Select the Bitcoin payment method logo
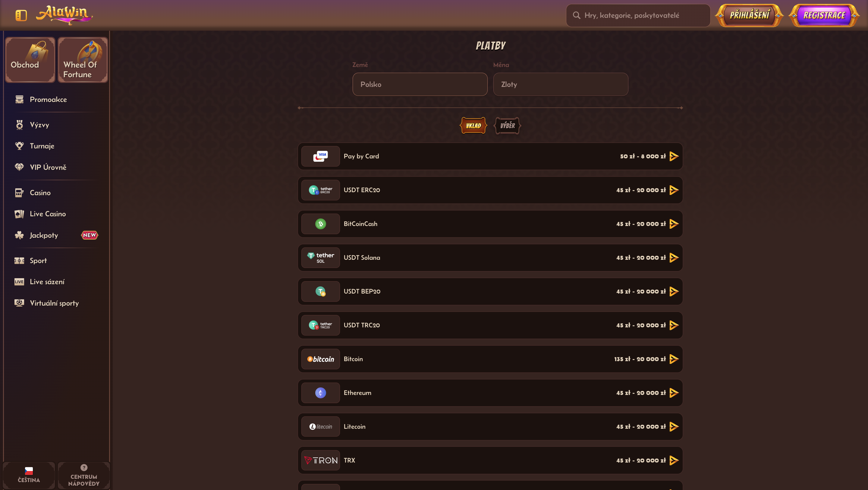This screenshot has height=490, width=868. pos(320,359)
